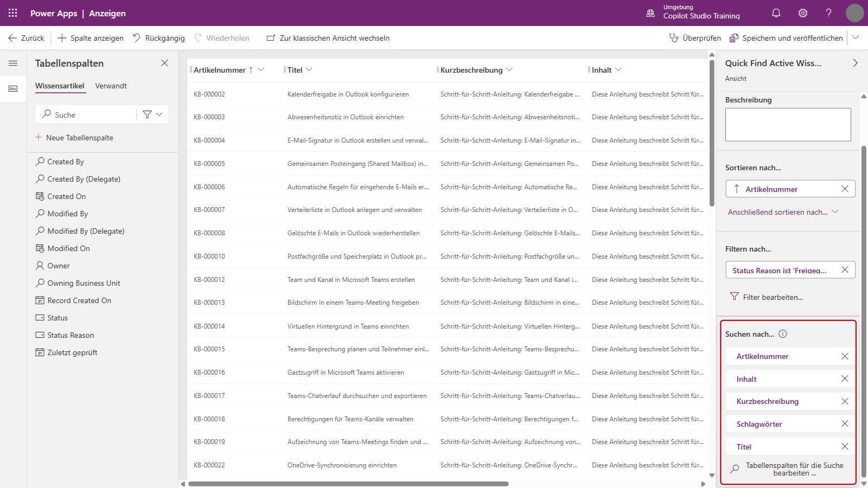Open Filter bearbeiten
Viewport: 868px width, 488px height.
coord(766,297)
